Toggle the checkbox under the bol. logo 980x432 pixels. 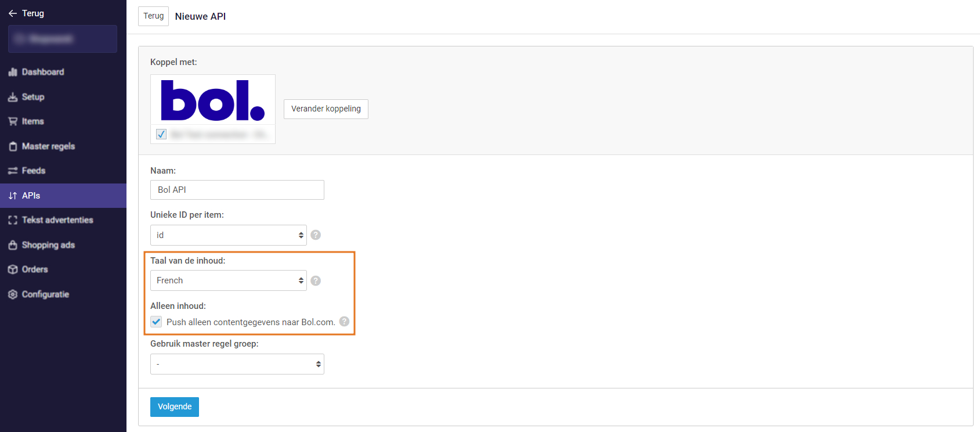pos(161,134)
